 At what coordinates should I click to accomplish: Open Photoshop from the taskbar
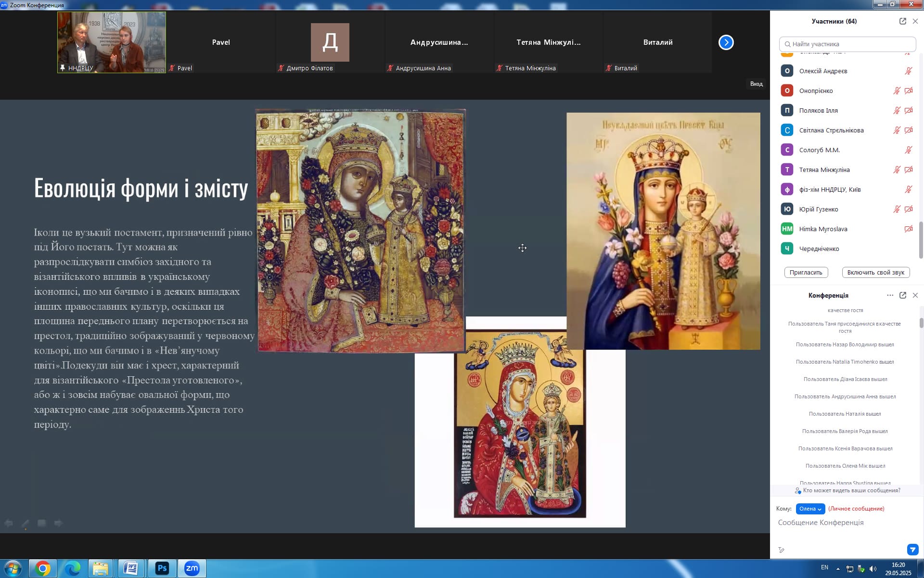tap(162, 569)
